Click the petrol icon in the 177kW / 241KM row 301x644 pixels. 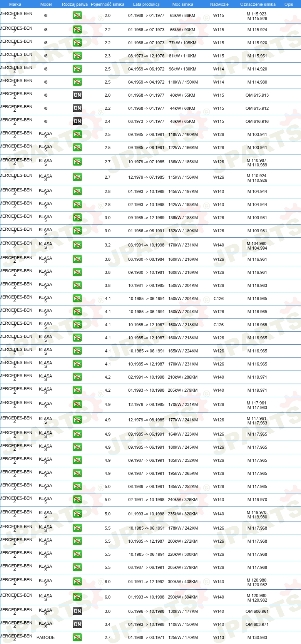click(x=77, y=420)
